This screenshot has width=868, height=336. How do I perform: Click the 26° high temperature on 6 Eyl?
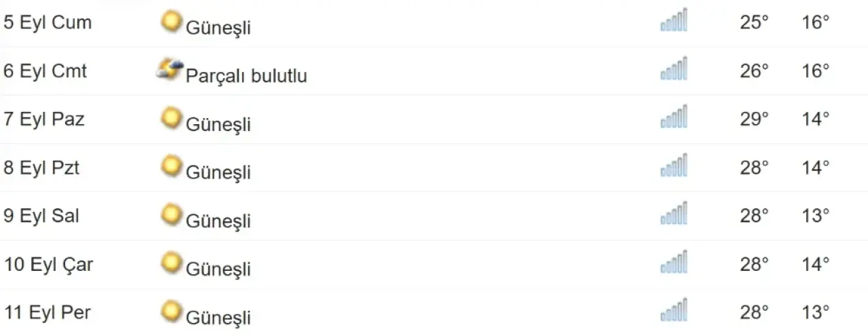pyautogui.click(x=754, y=71)
